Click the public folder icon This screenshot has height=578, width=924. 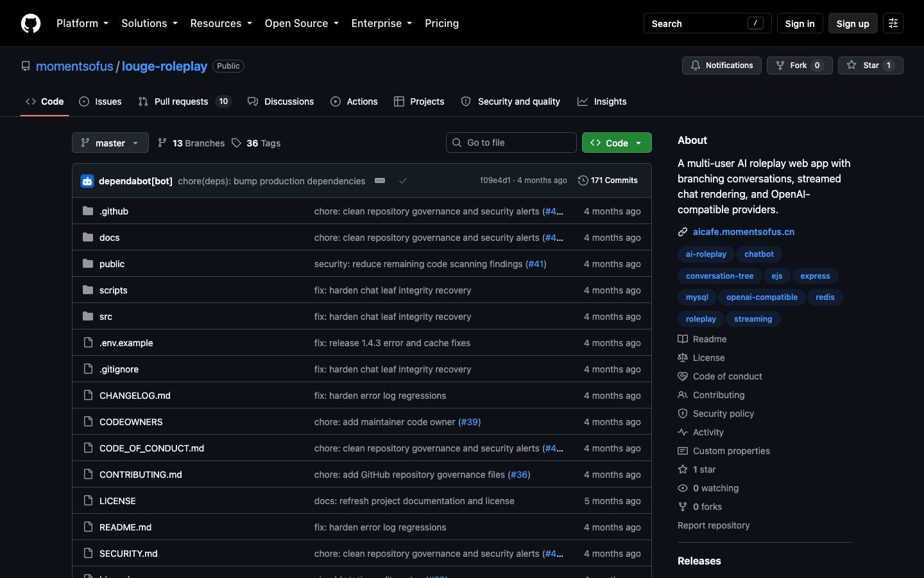(88, 264)
